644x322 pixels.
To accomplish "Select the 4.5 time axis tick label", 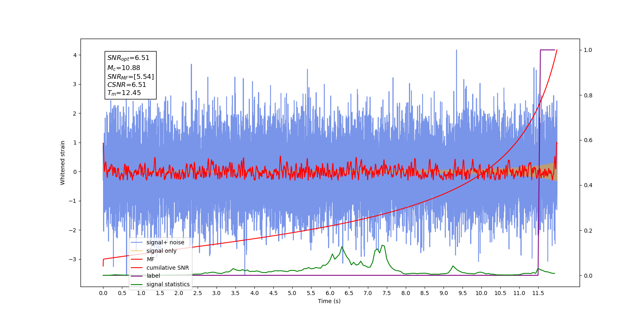I will pos(273,293).
